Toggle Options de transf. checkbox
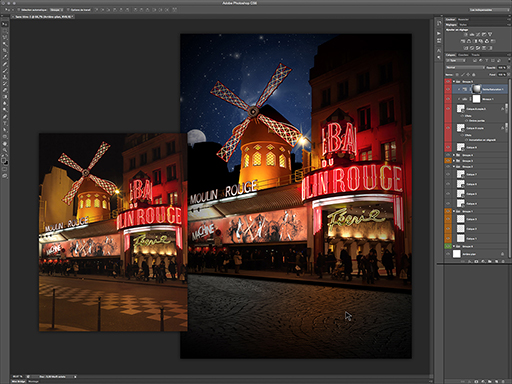 pyautogui.click(x=68, y=10)
